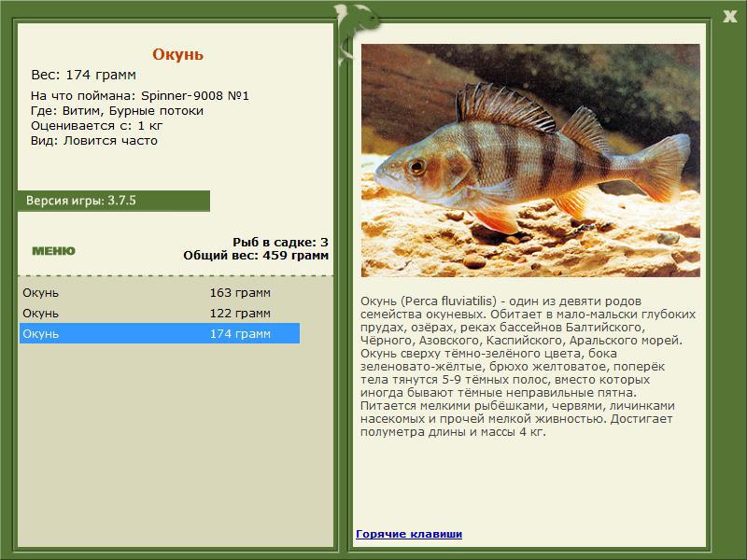The image size is (747, 560).
Task: Click the description line mentioning массы 4 кг
Action: click(453, 432)
